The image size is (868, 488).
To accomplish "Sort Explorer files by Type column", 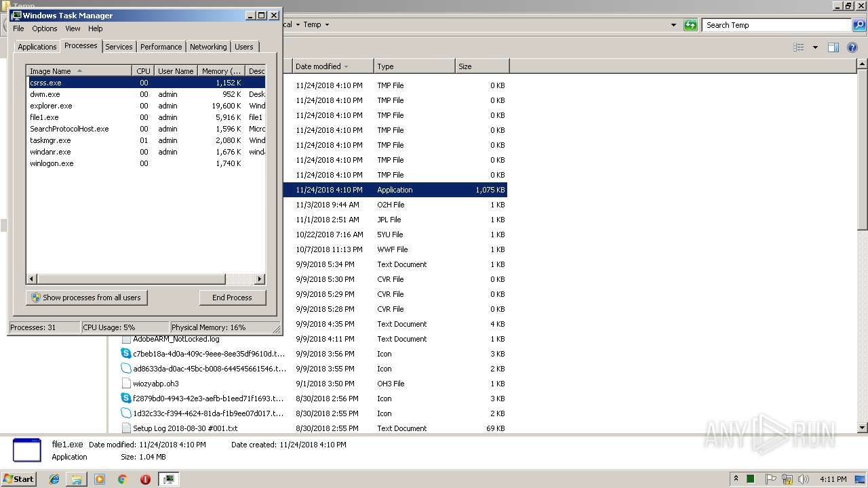I will click(414, 66).
